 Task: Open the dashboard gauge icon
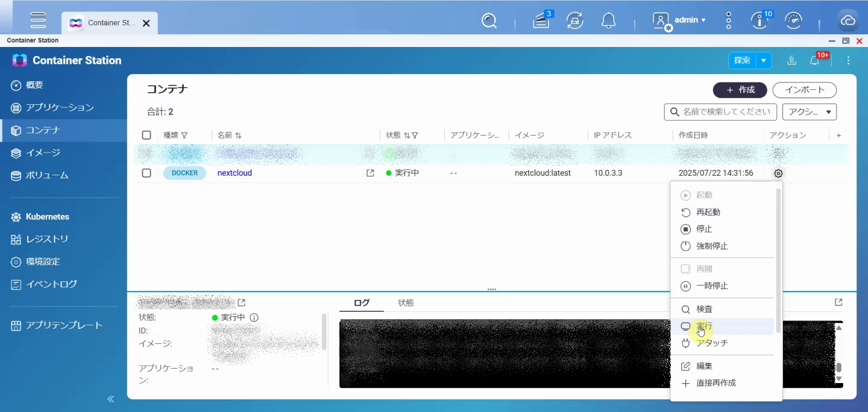click(794, 21)
